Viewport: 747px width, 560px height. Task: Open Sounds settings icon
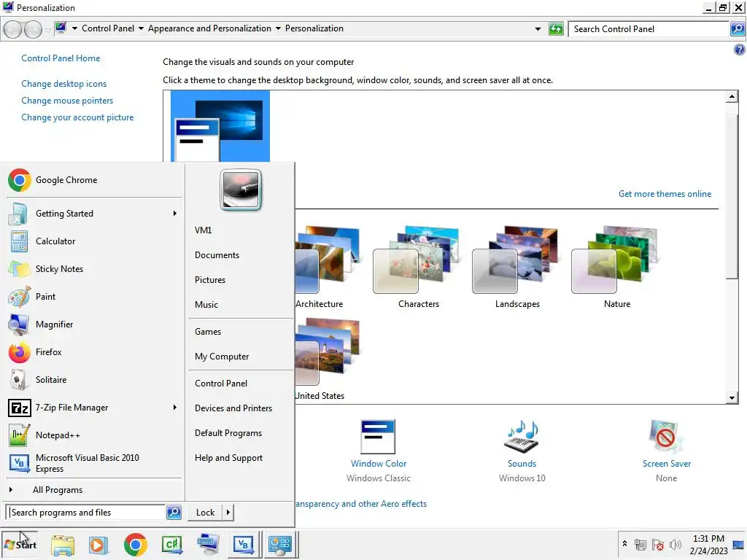point(522,437)
